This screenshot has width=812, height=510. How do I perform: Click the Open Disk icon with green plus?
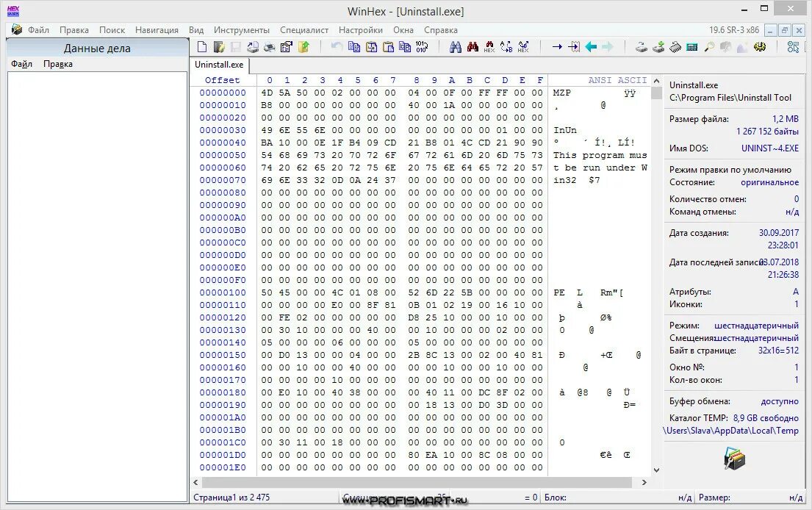click(x=658, y=47)
